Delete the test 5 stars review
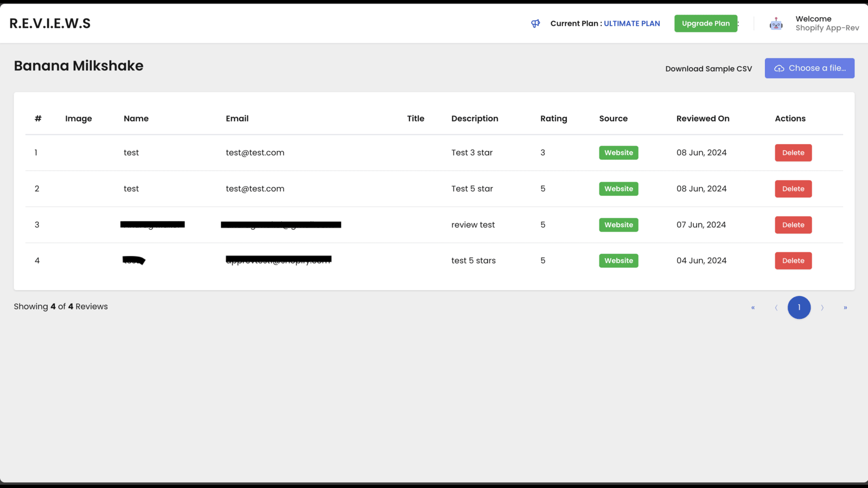868x488 pixels. [x=793, y=261]
